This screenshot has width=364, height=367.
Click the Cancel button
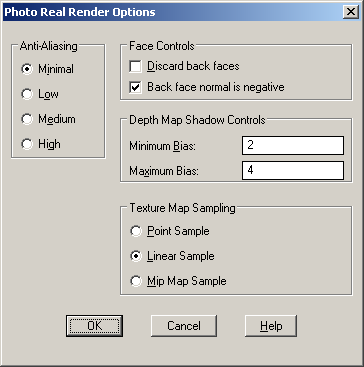click(x=184, y=326)
